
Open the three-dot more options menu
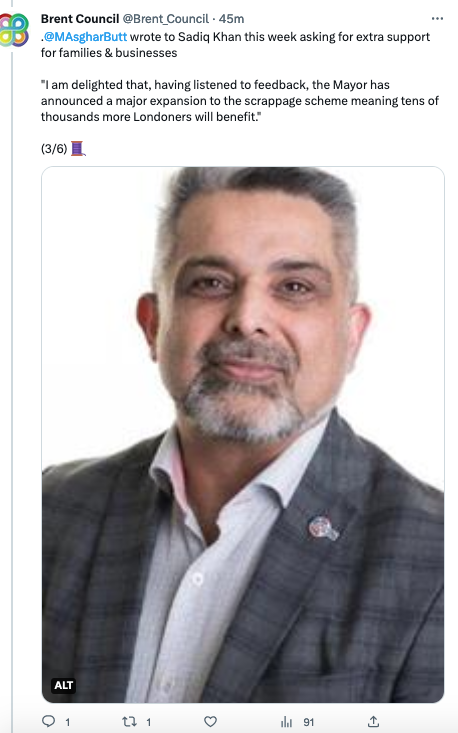[x=437, y=19]
